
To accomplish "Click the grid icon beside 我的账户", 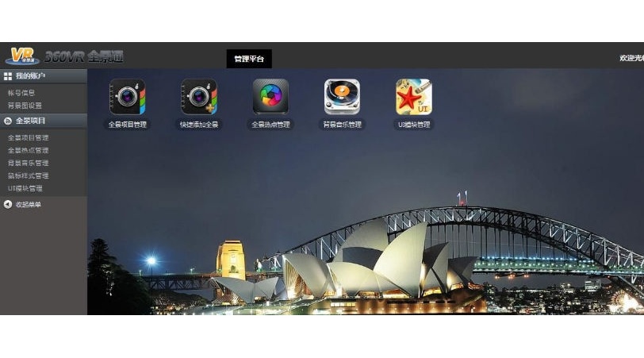I will tap(8, 76).
